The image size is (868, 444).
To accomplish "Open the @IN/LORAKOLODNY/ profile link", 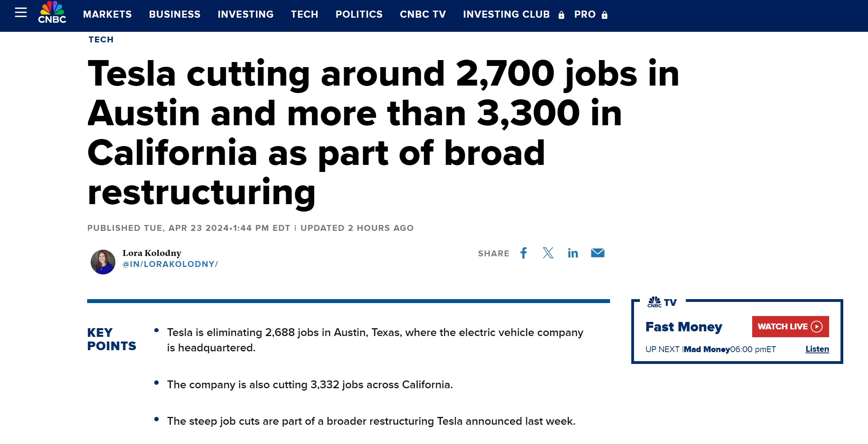I will coord(170,264).
